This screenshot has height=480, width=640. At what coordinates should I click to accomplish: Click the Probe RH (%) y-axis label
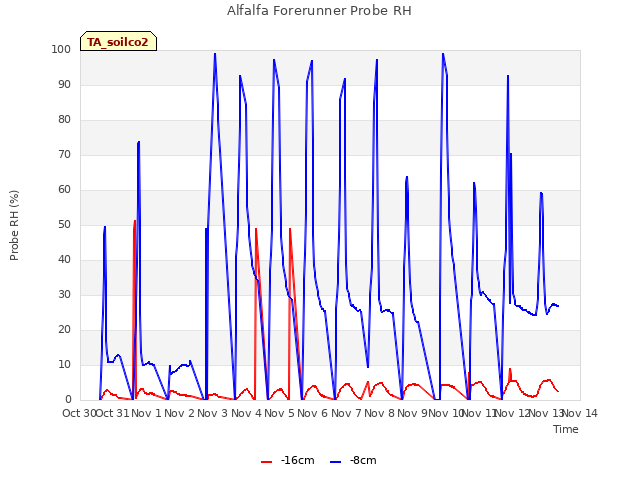pos(14,225)
